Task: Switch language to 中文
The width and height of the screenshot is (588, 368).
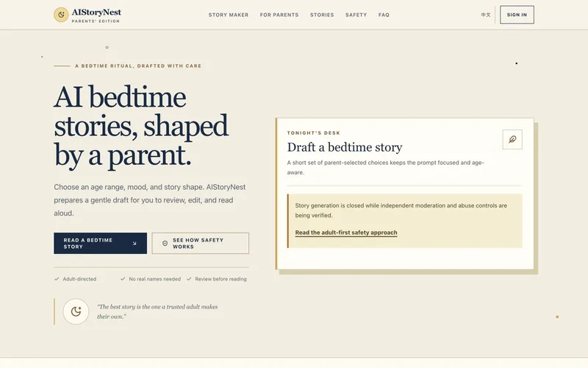Action: (x=486, y=15)
